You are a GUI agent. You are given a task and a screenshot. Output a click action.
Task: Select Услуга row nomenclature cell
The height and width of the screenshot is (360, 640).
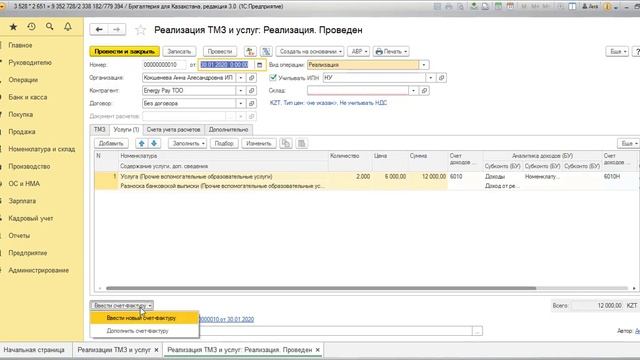tap(224, 176)
